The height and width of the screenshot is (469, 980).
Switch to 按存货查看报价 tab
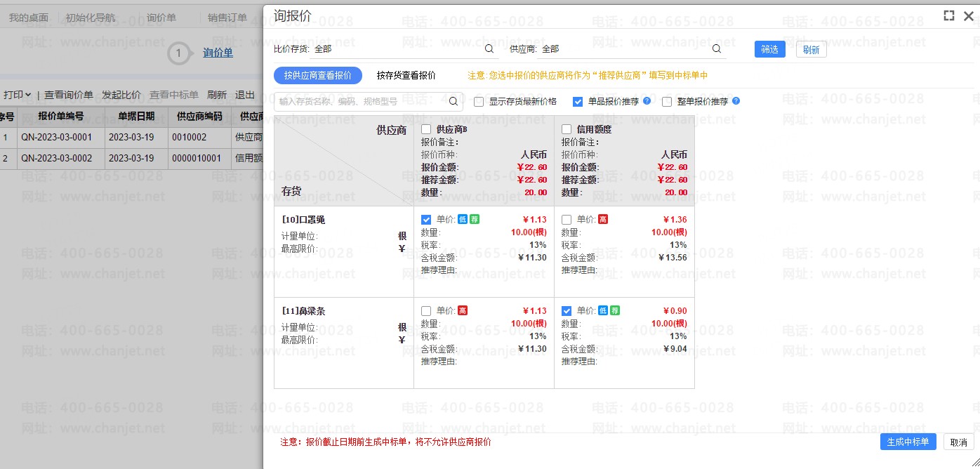click(x=406, y=75)
